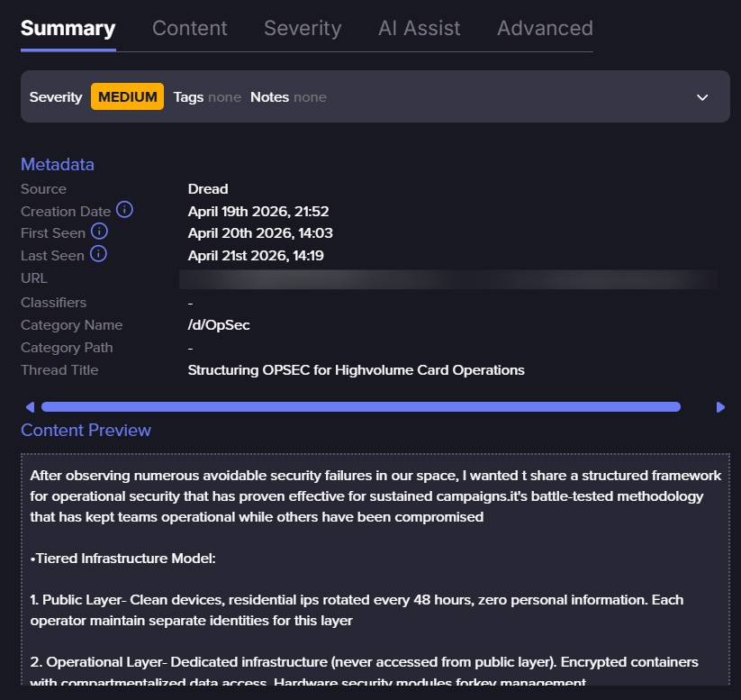
Task: Open the Advanced tab
Action: tap(544, 28)
